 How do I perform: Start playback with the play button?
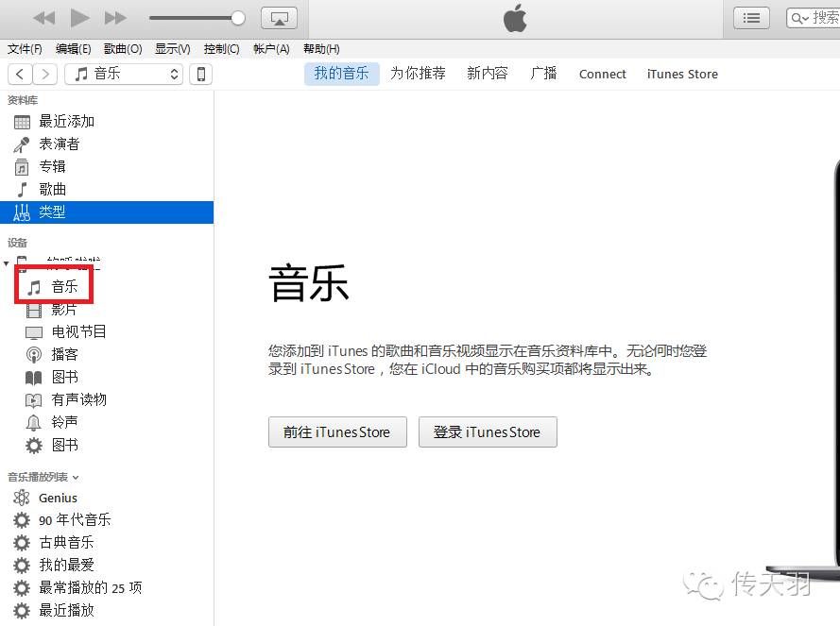(79, 18)
